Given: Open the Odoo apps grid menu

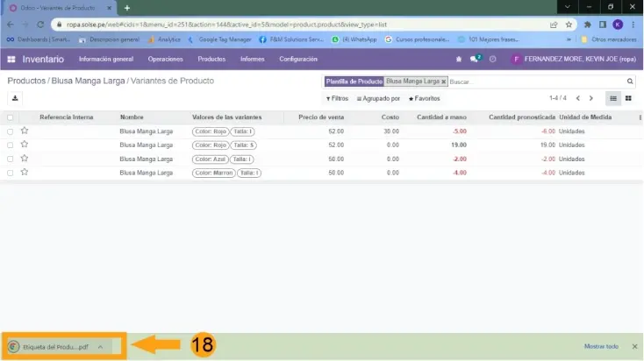Looking at the screenshot, I should [11, 59].
